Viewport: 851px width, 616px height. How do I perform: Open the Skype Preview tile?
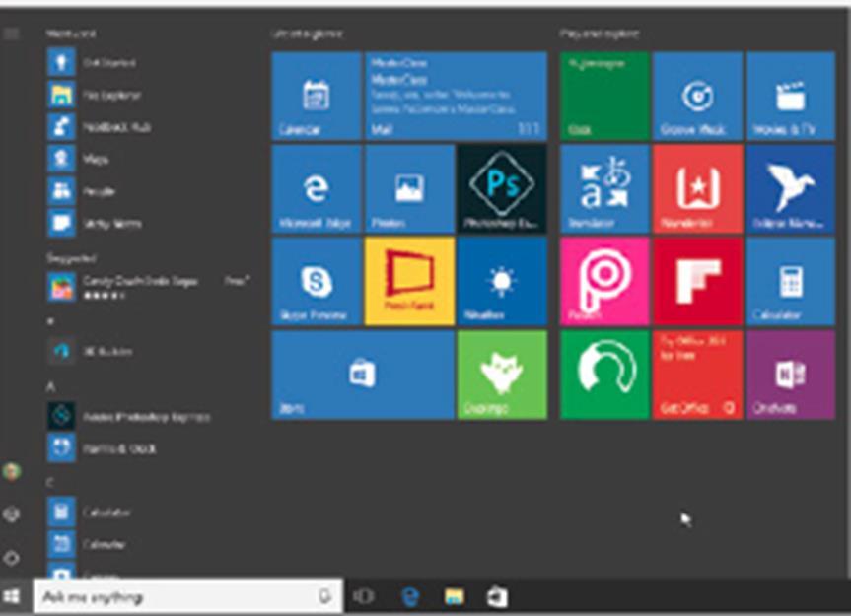[x=317, y=282]
